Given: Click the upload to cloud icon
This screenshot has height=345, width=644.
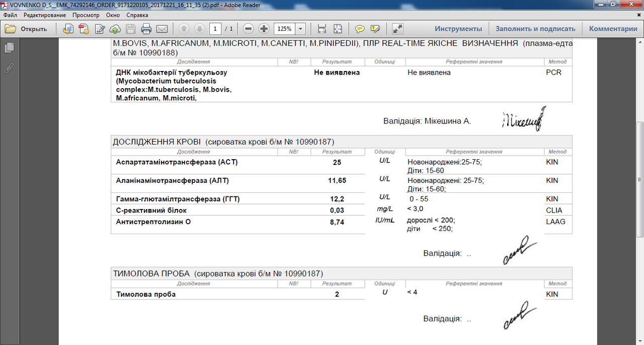Looking at the screenshot, I should tap(115, 29).
